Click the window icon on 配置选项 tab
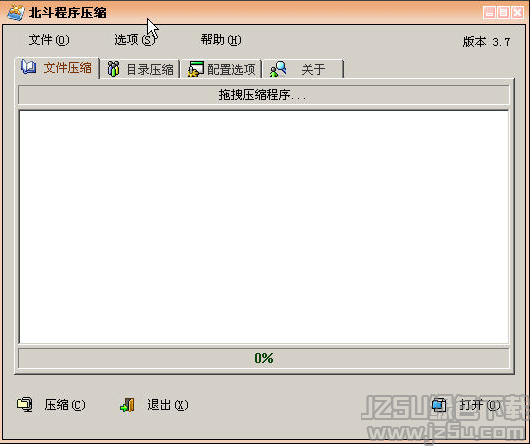Image resolution: width=531 pixels, height=446 pixels. tap(196, 69)
